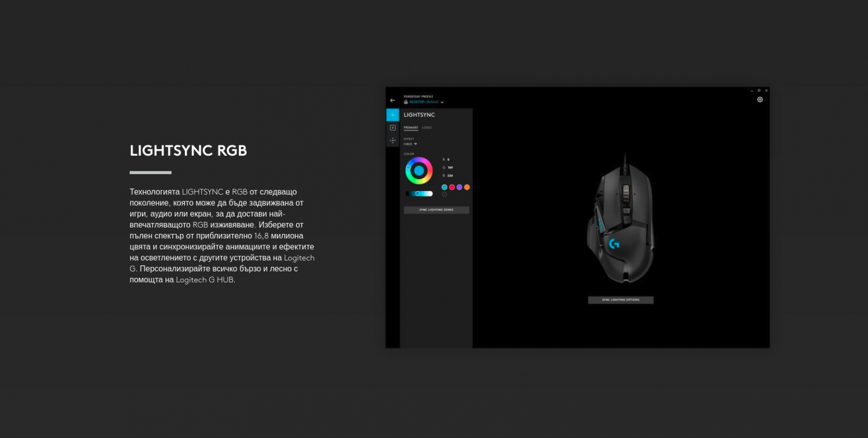The height and width of the screenshot is (438, 868).
Task: Open G HUB settings gear
Action: 760,99
